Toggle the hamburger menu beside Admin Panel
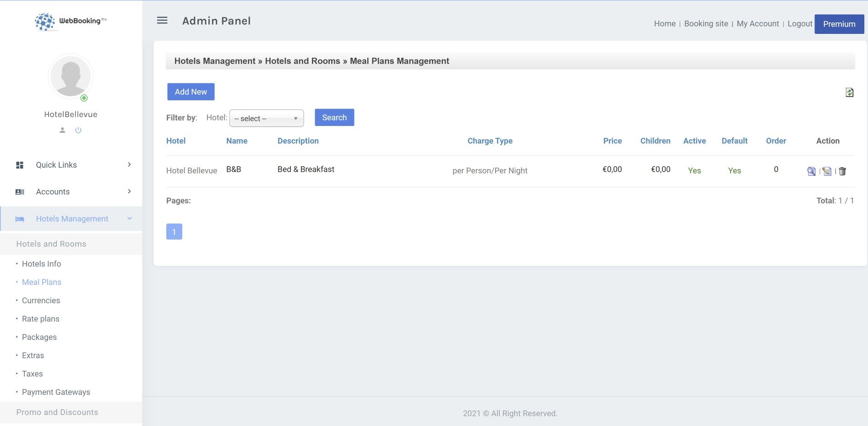The image size is (868, 426). click(162, 21)
